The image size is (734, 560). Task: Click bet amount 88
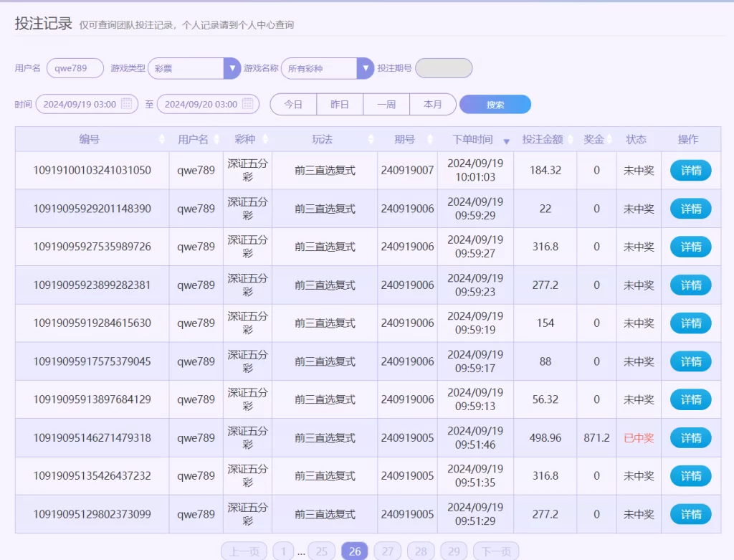(x=545, y=361)
